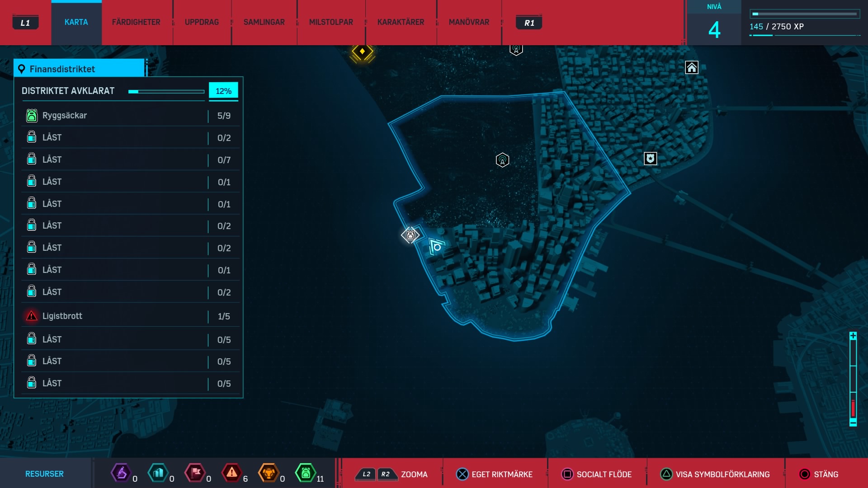Click the red warning icon beside Ligistbrott
This screenshot has height=488, width=868.
pyautogui.click(x=32, y=316)
